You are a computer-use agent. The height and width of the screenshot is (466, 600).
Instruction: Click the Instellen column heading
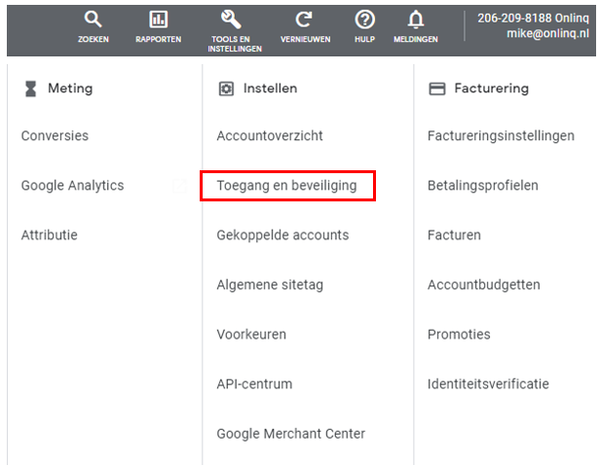click(x=270, y=89)
